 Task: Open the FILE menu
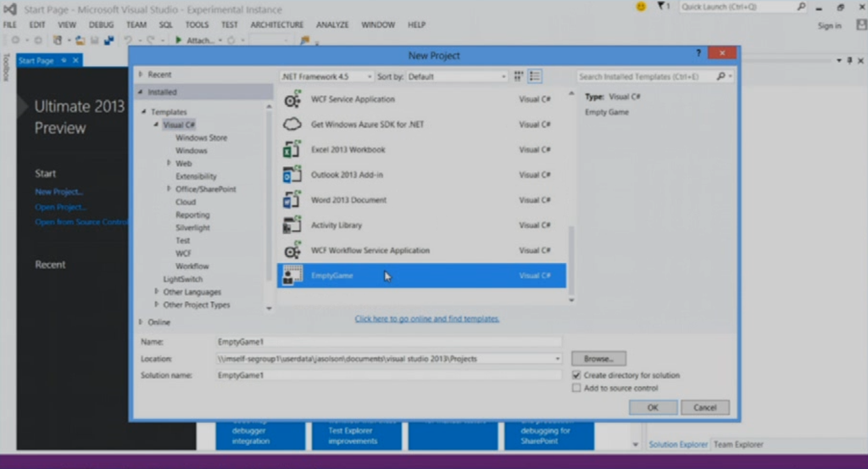coord(10,25)
